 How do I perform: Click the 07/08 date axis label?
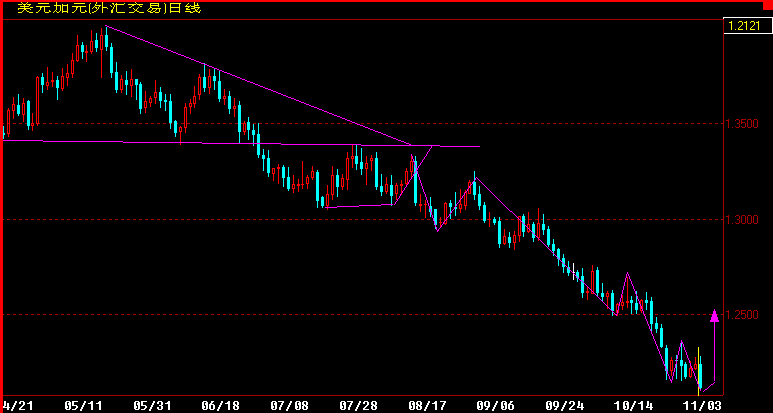[289, 406]
